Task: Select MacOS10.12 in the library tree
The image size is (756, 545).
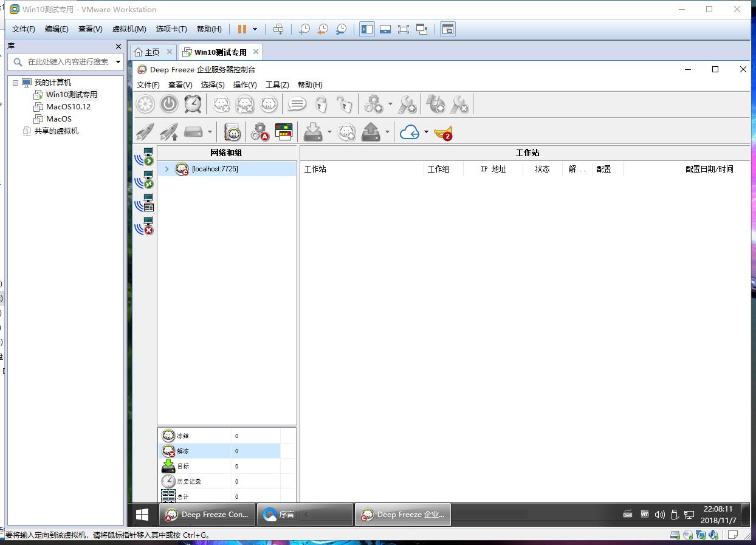Action: [68, 107]
